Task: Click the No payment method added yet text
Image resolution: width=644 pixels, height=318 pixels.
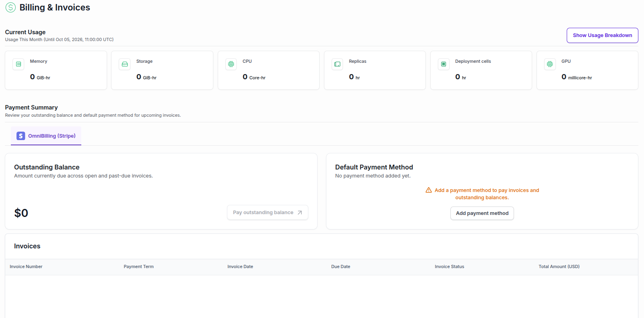Action: [x=373, y=176]
